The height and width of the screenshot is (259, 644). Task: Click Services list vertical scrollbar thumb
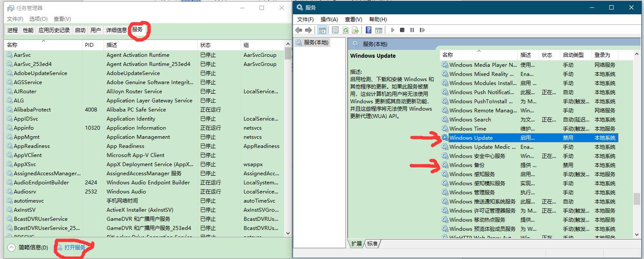pos(637,199)
